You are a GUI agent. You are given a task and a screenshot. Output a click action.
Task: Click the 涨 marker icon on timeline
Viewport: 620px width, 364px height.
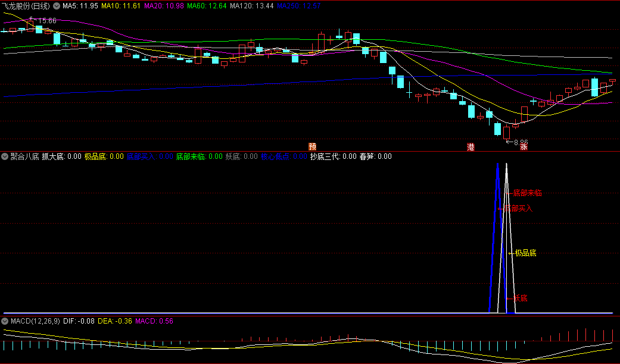click(x=524, y=147)
